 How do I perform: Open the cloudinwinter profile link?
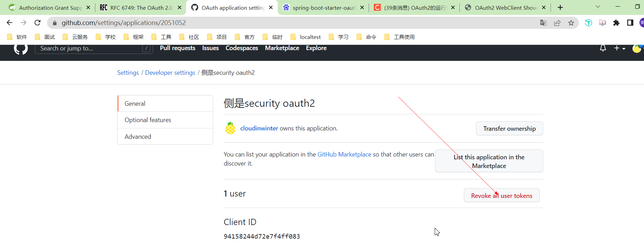(x=259, y=128)
